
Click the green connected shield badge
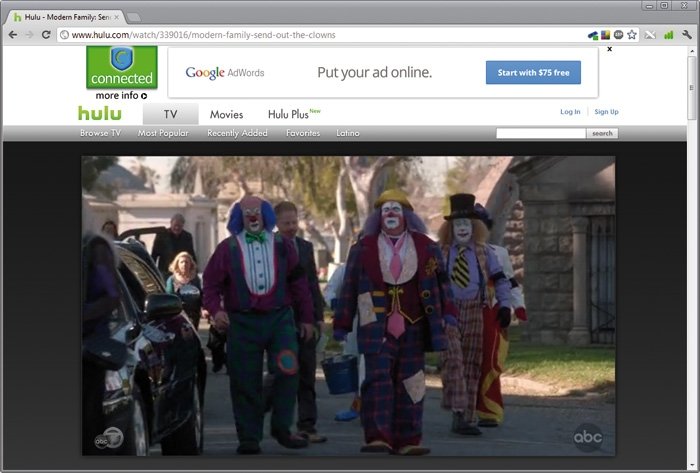(122, 67)
